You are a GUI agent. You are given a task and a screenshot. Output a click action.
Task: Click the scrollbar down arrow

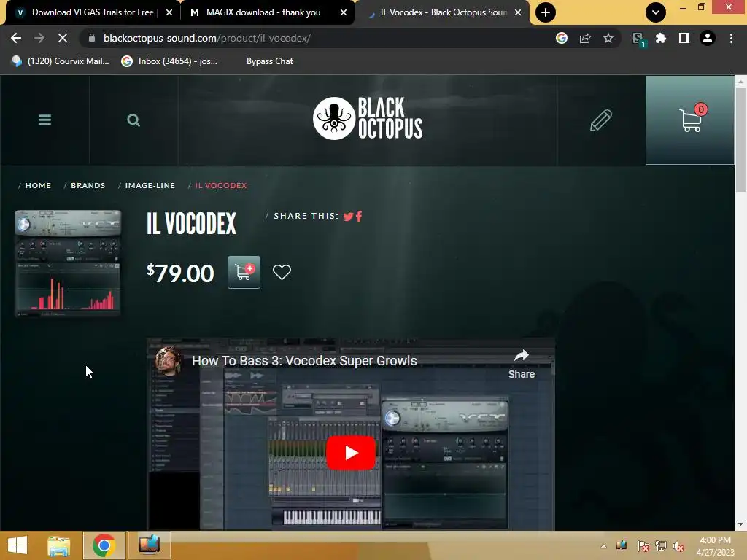[x=740, y=524]
